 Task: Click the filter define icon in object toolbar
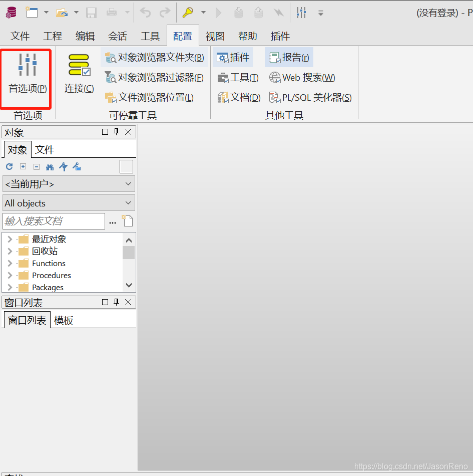coord(63,167)
